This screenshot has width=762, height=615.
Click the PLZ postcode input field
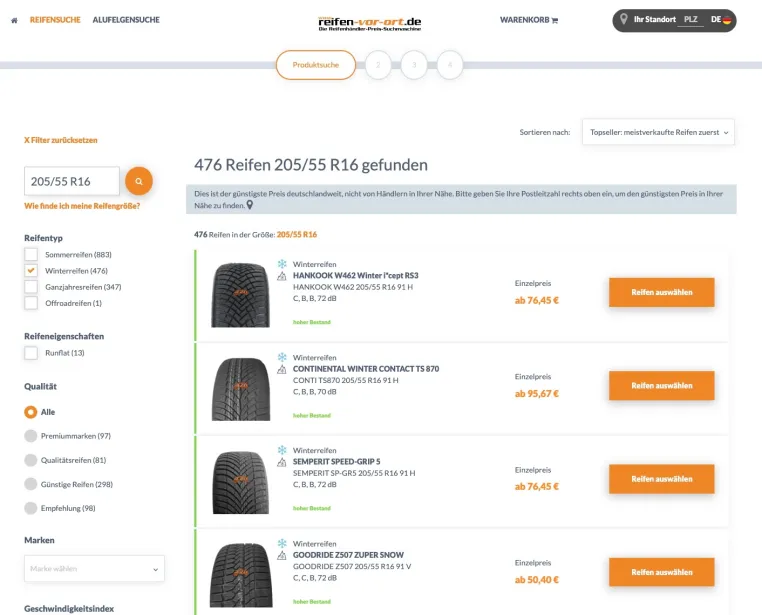(691, 20)
